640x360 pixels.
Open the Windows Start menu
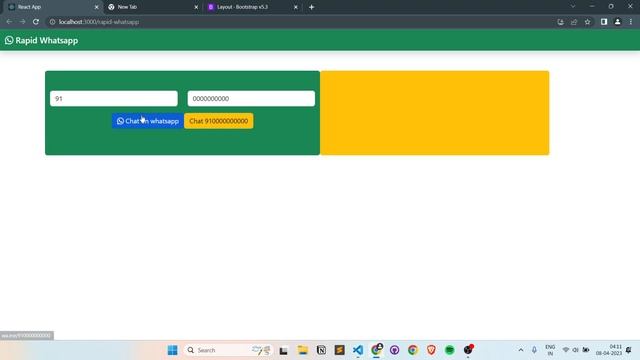[173, 350]
